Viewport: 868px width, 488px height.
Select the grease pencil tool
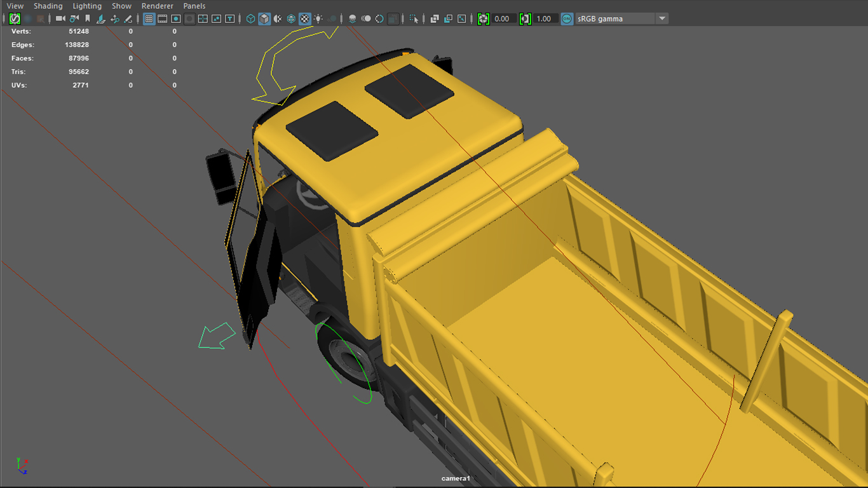pyautogui.click(x=128, y=19)
